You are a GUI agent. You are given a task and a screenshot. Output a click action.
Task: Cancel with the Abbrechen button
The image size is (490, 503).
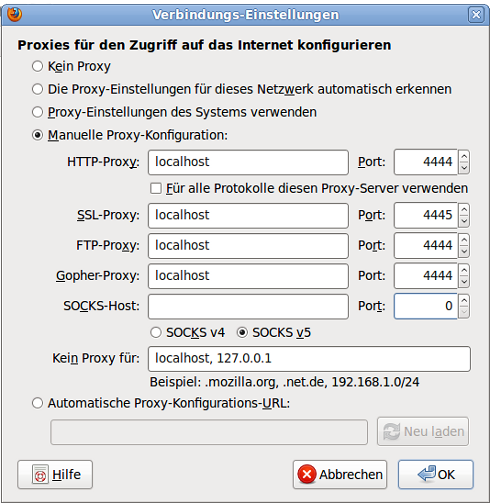click(x=340, y=475)
